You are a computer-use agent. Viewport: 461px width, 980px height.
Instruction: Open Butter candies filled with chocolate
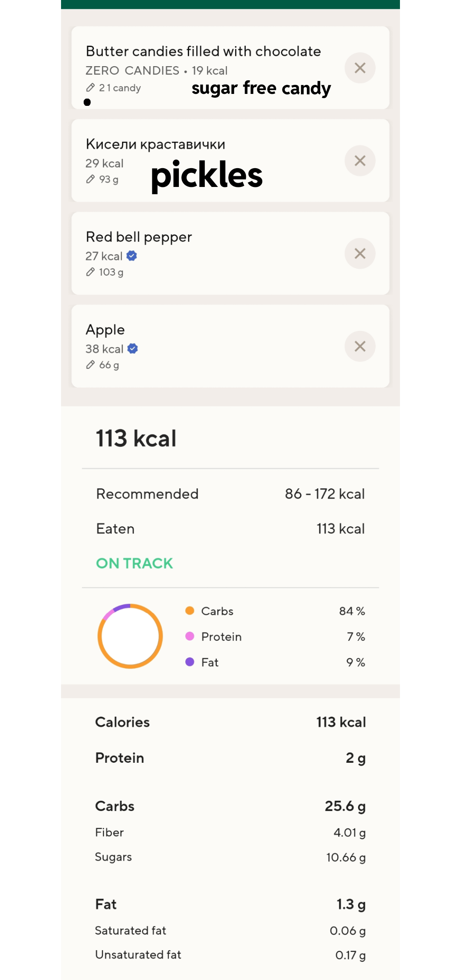(203, 52)
